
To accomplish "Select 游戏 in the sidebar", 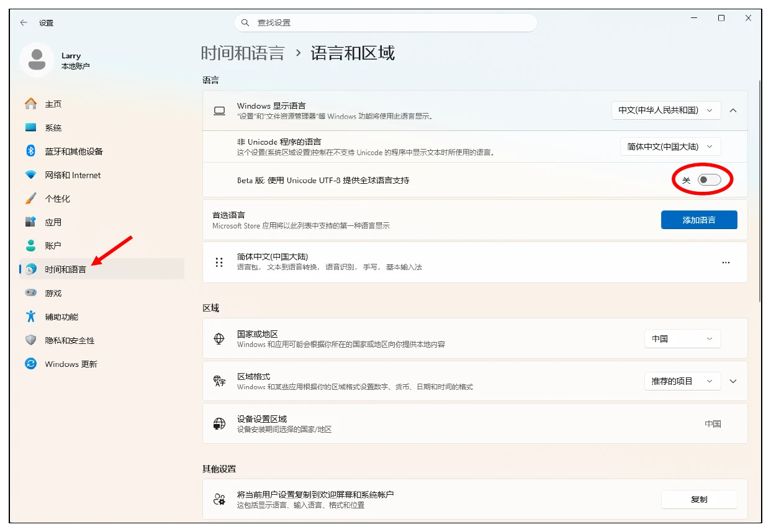I will pos(102,293).
